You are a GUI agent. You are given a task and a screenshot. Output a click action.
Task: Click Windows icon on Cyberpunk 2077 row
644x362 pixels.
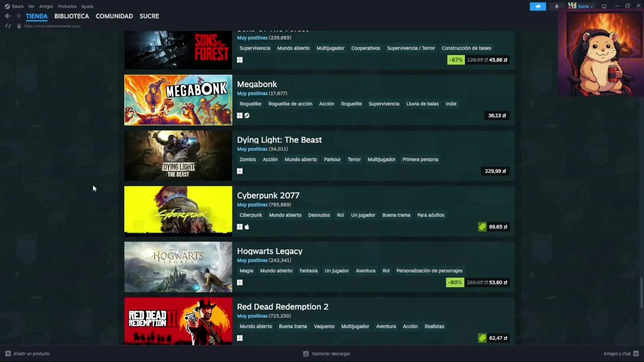point(239,227)
